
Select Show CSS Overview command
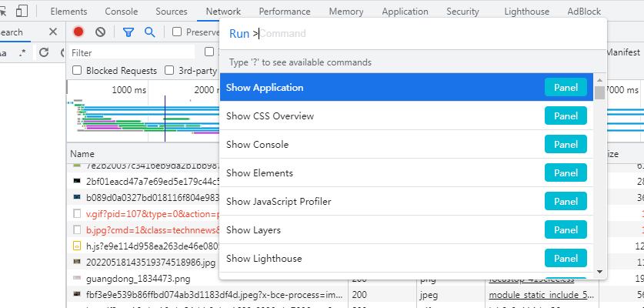(270, 116)
